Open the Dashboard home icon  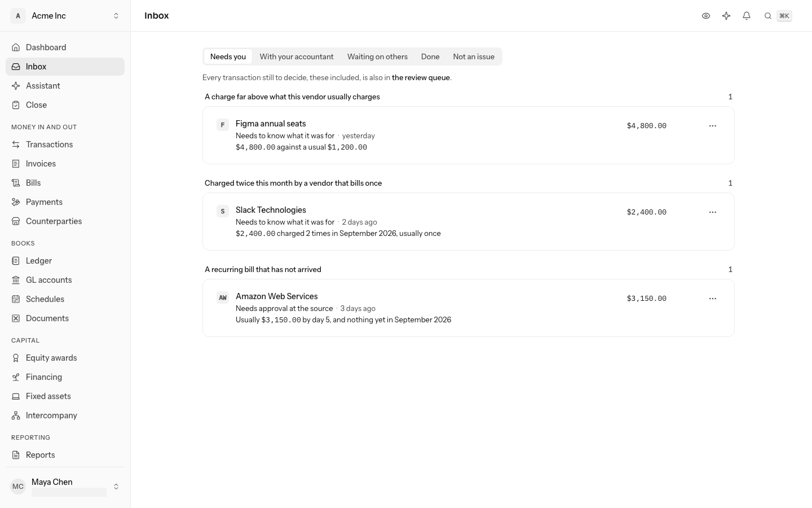click(x=16, y=47)
